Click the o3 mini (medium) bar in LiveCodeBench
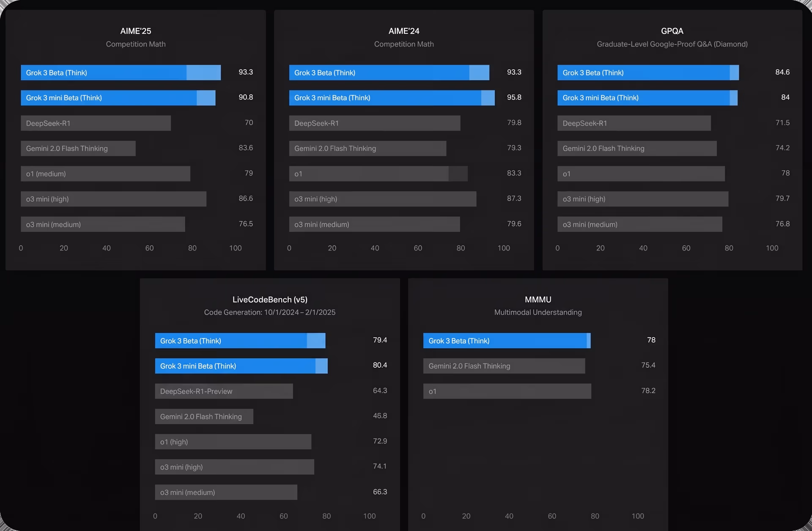This screenshot has height=531, width=812. coord(226,492)
